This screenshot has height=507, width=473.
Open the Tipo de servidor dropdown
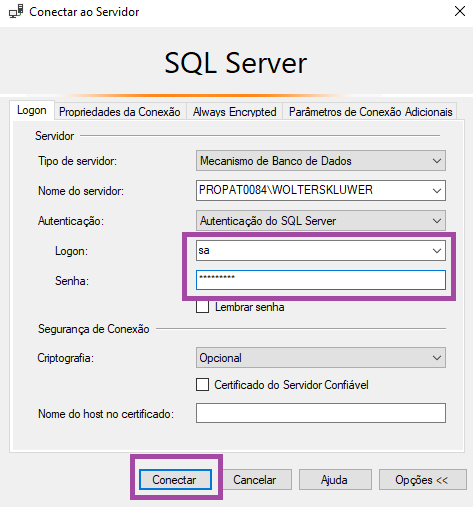tap(321, 161)
